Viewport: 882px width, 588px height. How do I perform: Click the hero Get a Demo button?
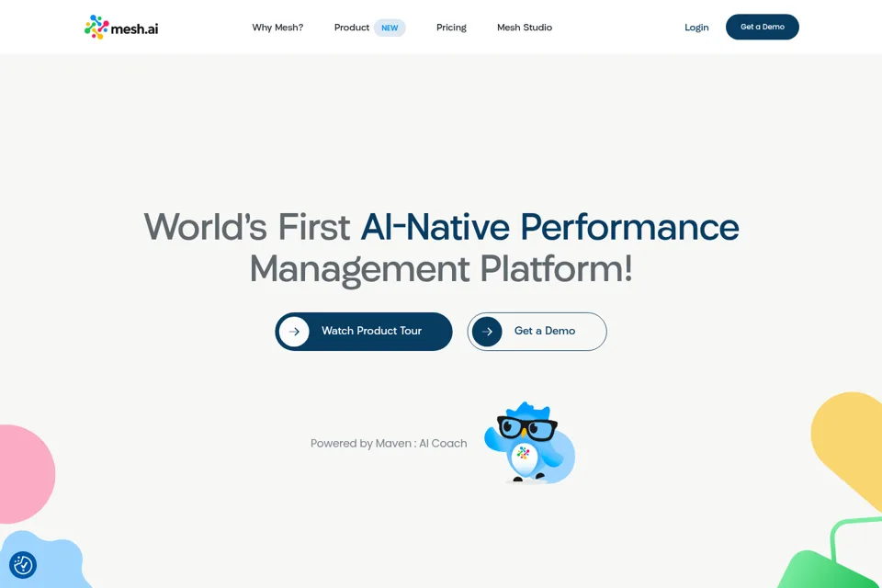pos(537,332)
